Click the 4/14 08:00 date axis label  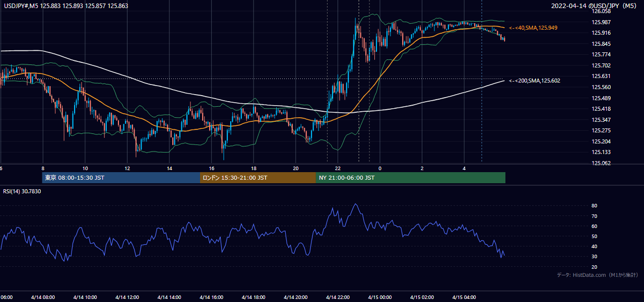pyautogui.click(x=43, y=297)
